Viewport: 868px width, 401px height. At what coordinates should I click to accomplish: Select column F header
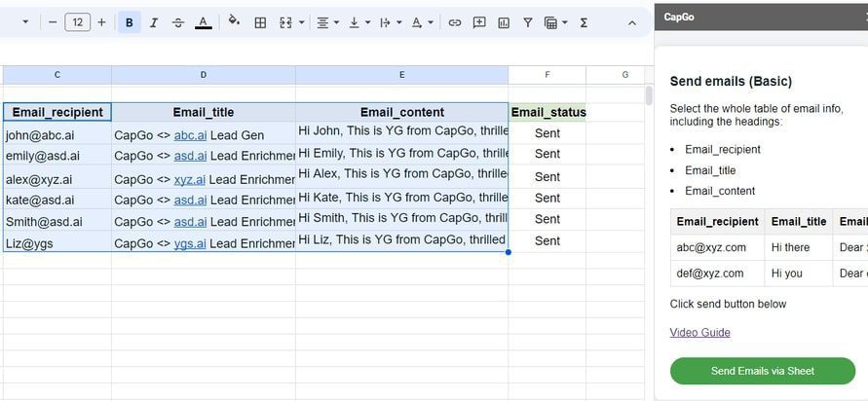coord(547,75)
